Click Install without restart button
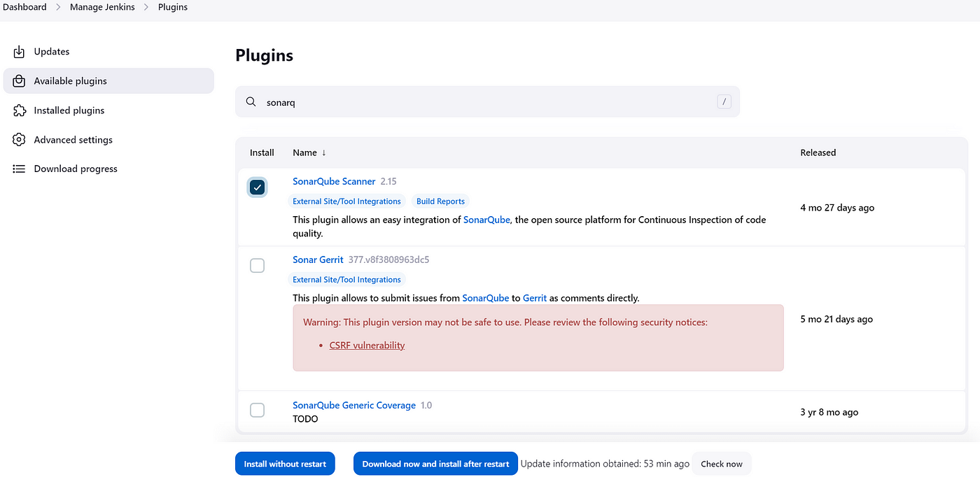This screenshot has height=477, width=980. point(285,464)
